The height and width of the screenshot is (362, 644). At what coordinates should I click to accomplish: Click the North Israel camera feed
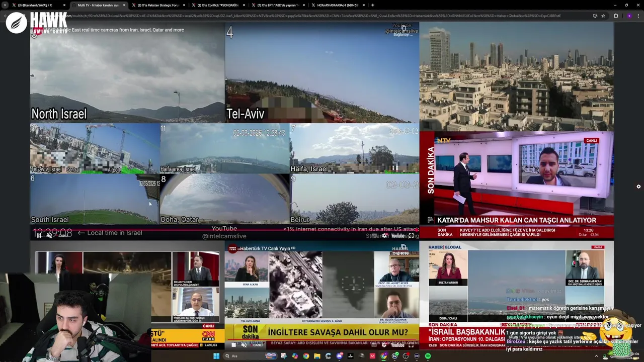tap(127, 72)
